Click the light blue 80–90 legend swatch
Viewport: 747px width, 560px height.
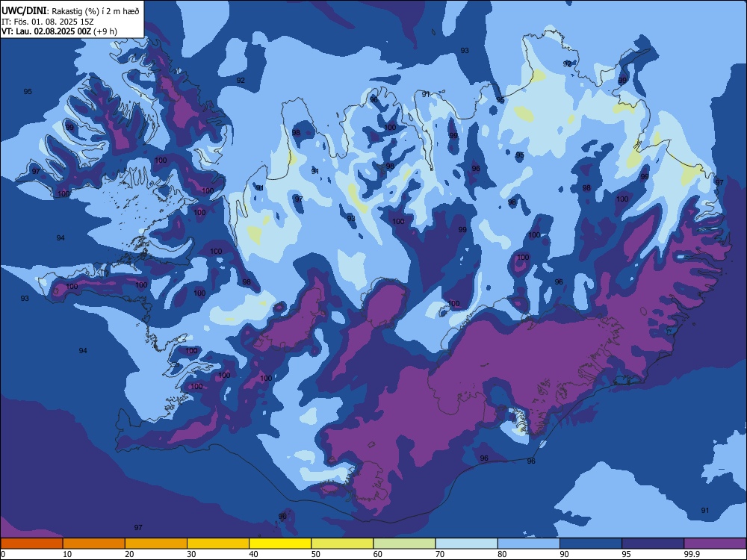click(x=529, y=544)
